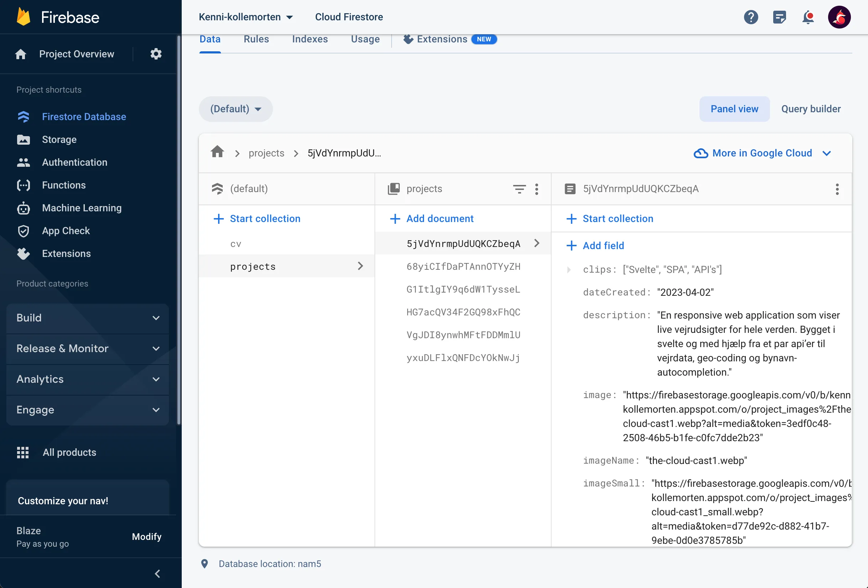Switch to the Indexes tab

(310, 39)
